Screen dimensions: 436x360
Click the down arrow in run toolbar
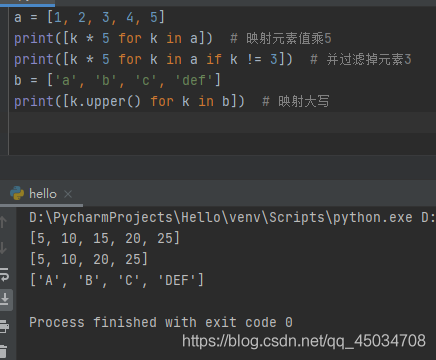(x=3, y=248)
